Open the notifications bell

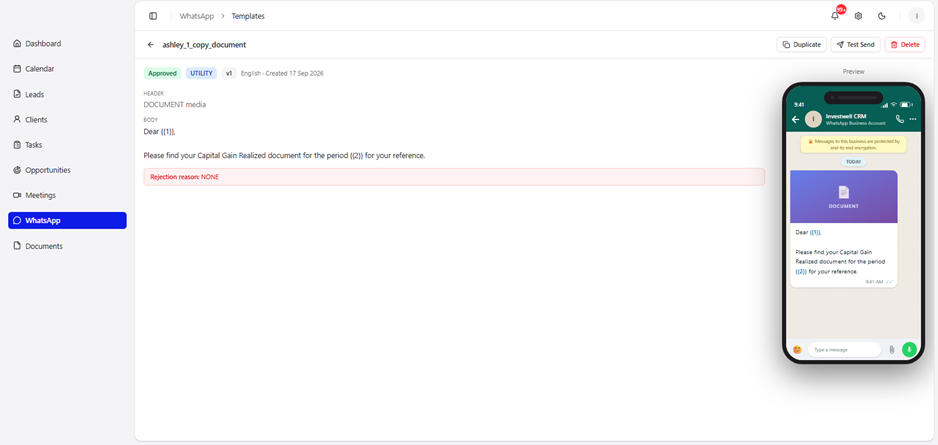coord(835,16)
